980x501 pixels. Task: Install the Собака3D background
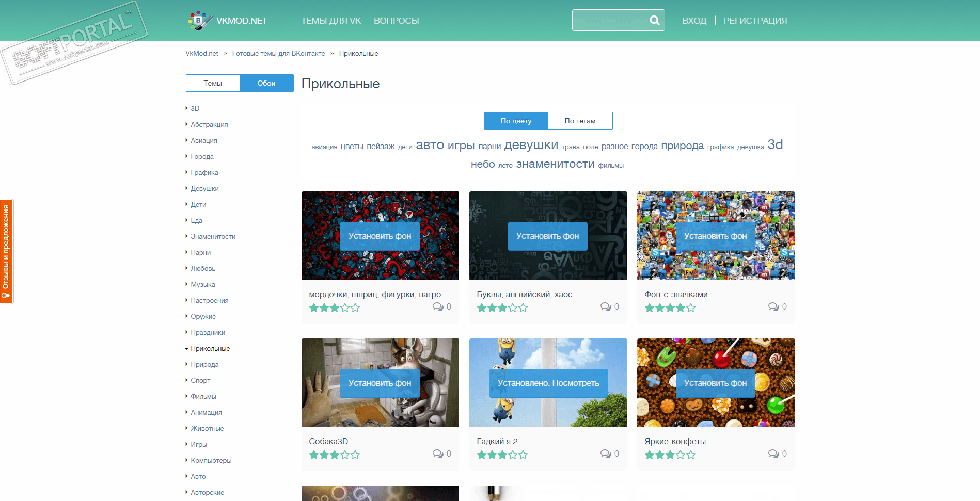380,383
